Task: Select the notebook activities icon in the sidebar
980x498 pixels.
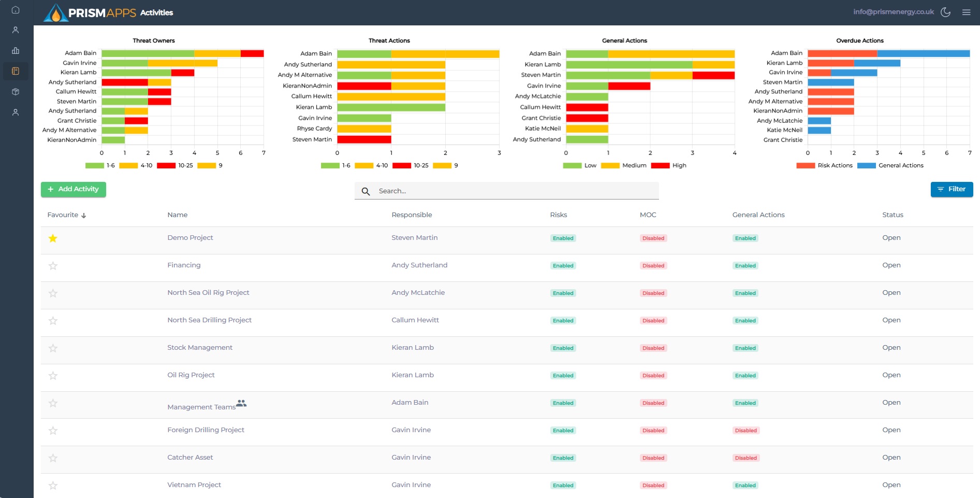Action: click(16, 71)
